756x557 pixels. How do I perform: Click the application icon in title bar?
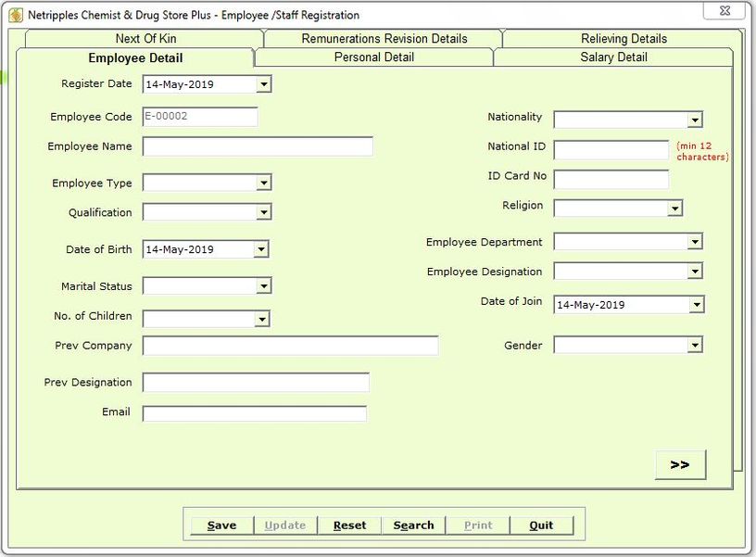click(x=16, y=15)
